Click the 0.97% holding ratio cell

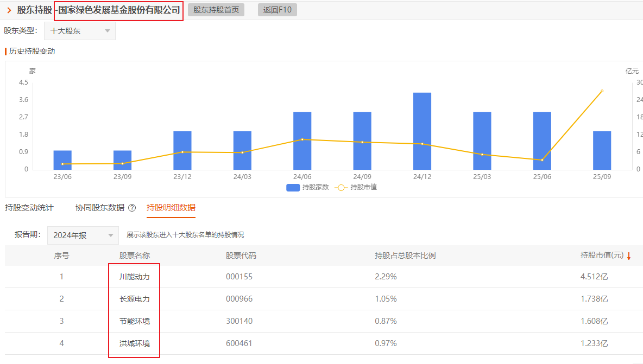[386, 343]
